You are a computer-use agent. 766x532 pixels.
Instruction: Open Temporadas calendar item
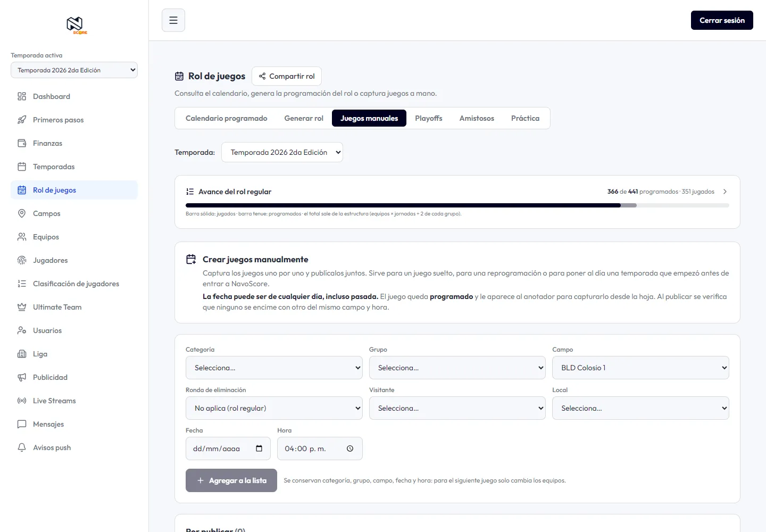[x=74, y=167]
